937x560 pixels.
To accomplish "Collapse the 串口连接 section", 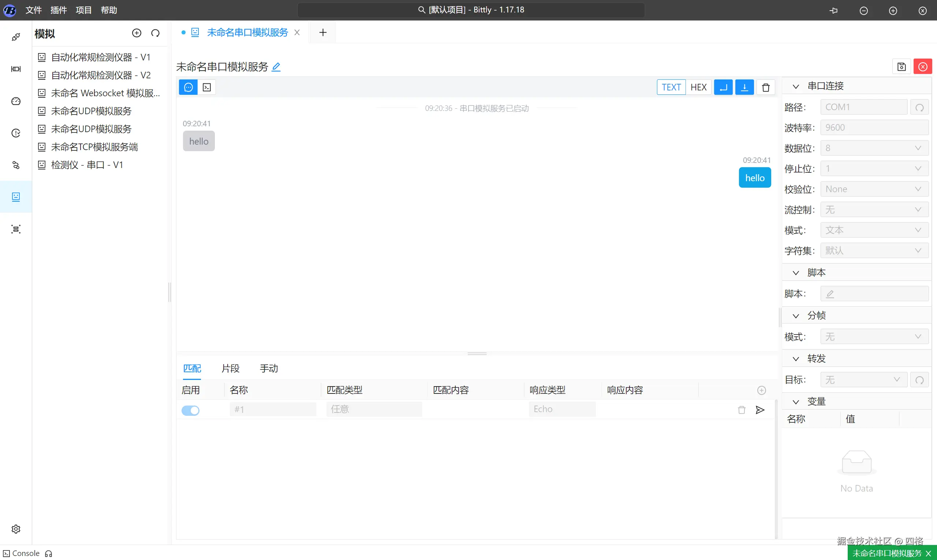I will tap(795, 86).
